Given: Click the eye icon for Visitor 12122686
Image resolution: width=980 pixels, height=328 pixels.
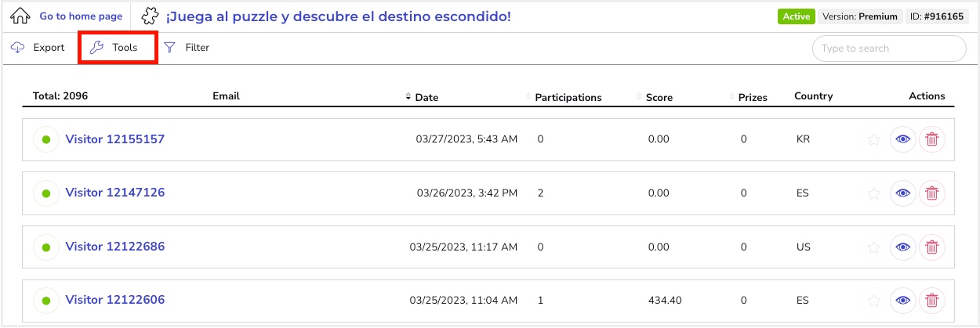Looking at the screenshot, I should click(903, 247).
